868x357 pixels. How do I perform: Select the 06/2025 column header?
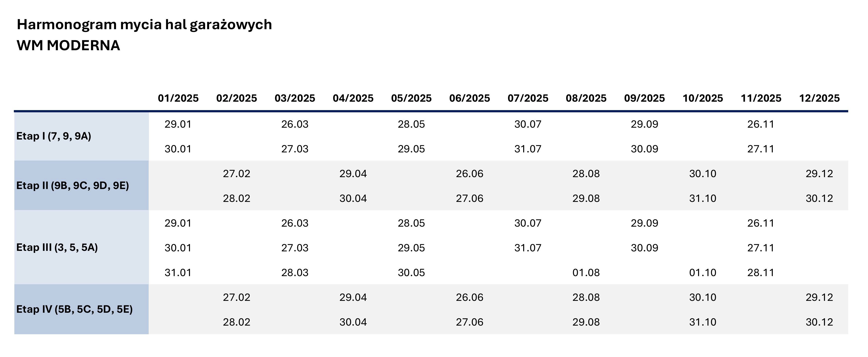coord(469,98)
